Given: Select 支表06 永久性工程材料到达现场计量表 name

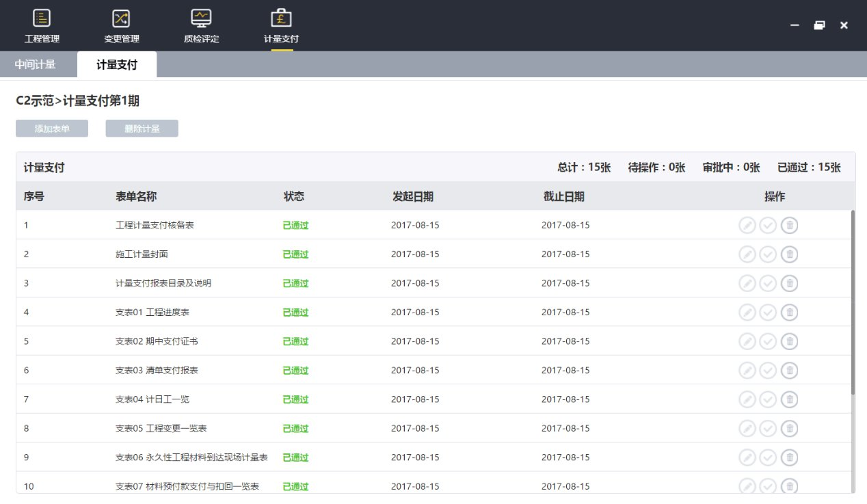Looking at the screenshot, I should pos(191,457).
